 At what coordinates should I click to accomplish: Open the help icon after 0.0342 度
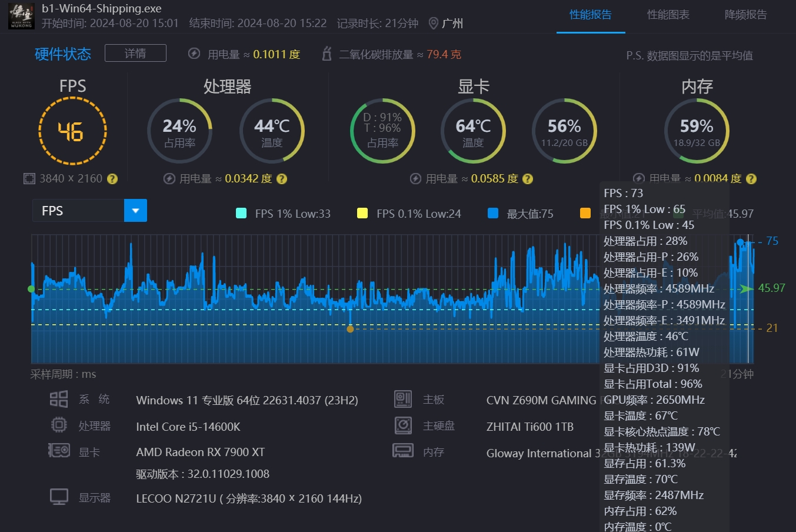point(282,179)
